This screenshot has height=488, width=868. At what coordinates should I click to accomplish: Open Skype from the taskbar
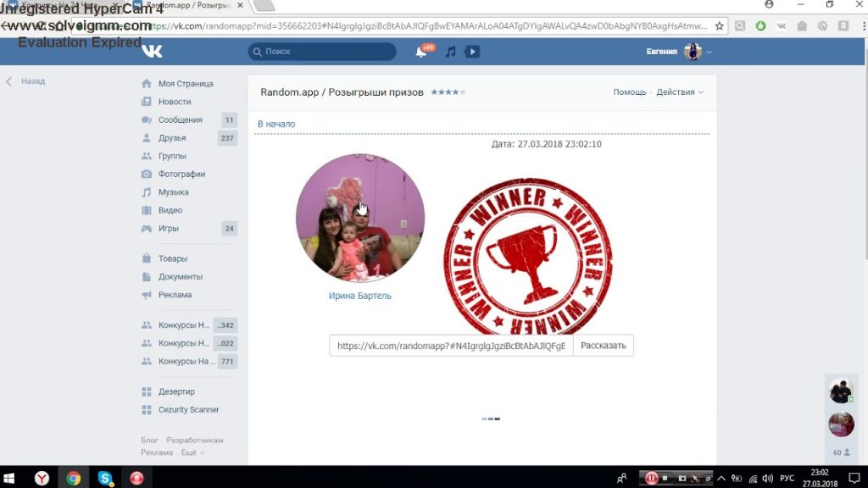[x=105, y=478]
